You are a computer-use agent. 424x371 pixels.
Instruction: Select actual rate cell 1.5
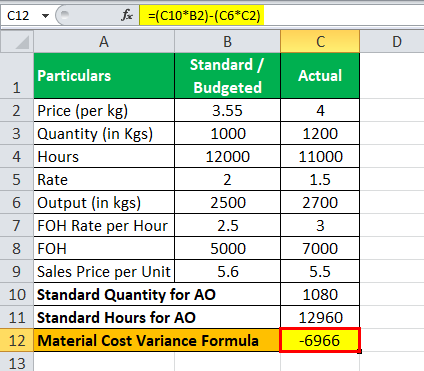[320, 179]
